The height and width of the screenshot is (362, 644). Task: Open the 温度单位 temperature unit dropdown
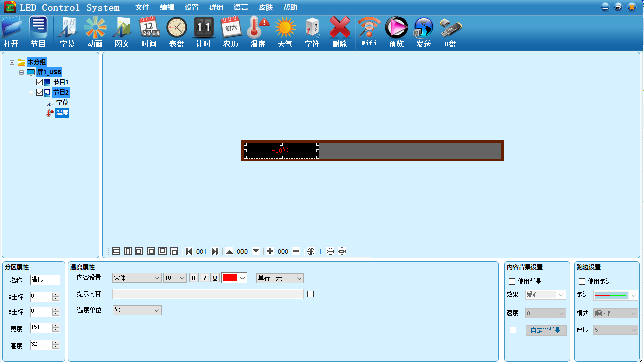(x=136, y=310)
